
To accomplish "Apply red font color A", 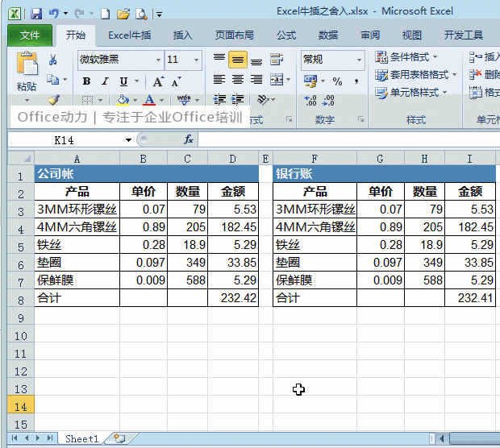I will point(149,101).
